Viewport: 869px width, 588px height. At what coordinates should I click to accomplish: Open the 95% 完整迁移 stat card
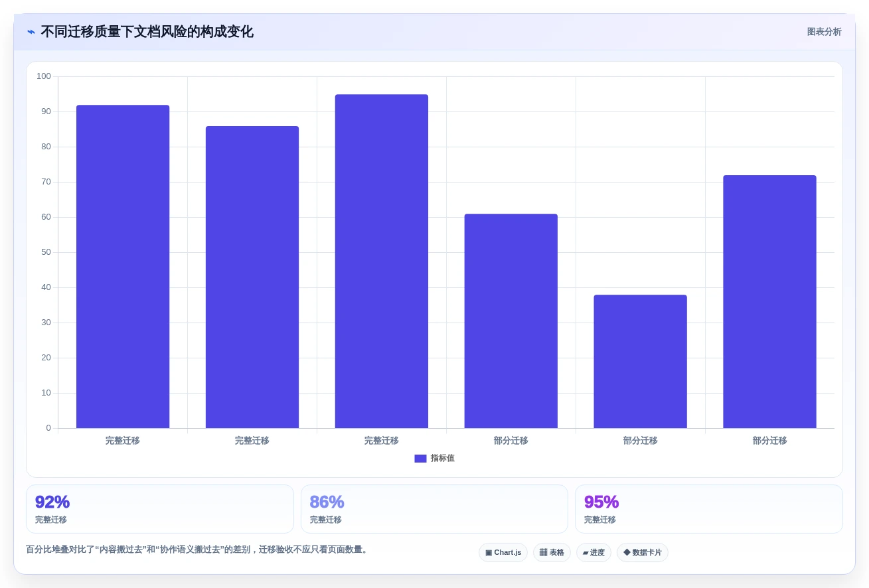[x=709, y=509]
